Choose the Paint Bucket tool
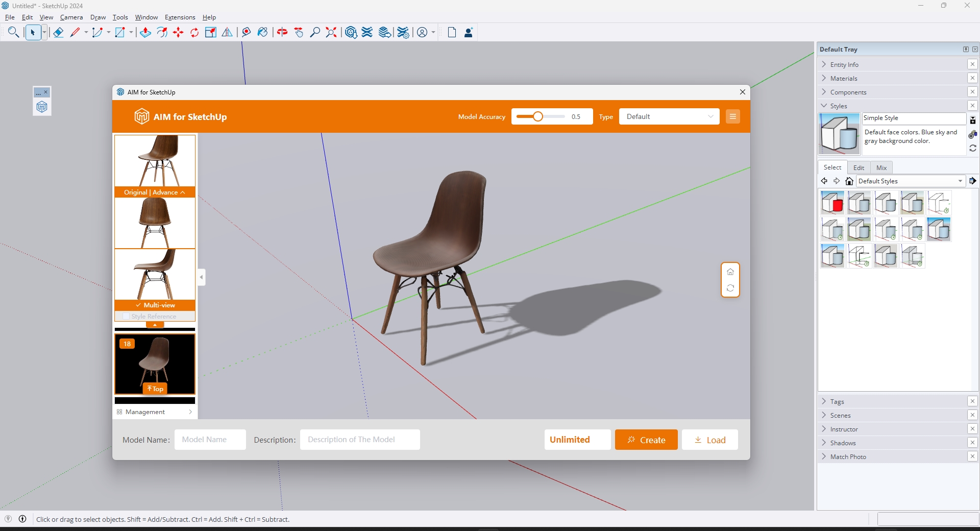980x531 pixels. click(x=262, y=33)
